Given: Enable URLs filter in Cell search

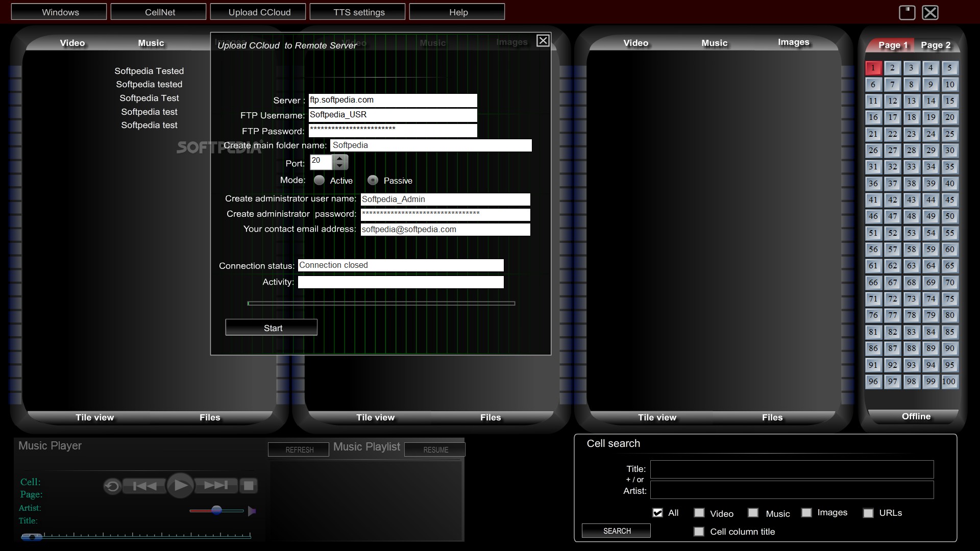Looking at the screenshot, I should pyautogui.click(x=868, y=513).
